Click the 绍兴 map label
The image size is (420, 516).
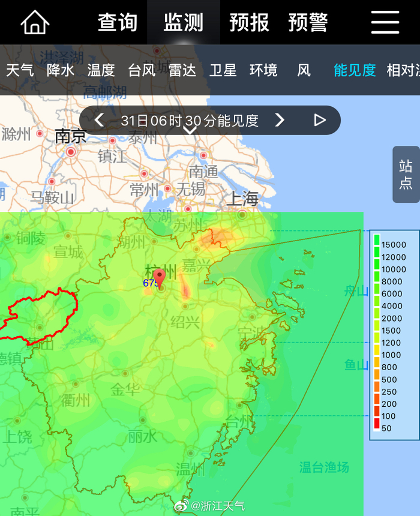tap(185, 322)
